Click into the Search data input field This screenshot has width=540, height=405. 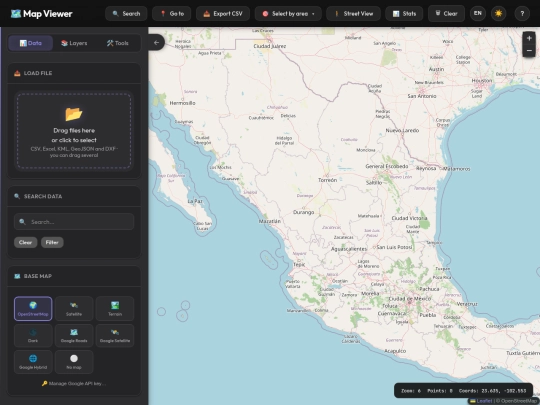point(74,222)
